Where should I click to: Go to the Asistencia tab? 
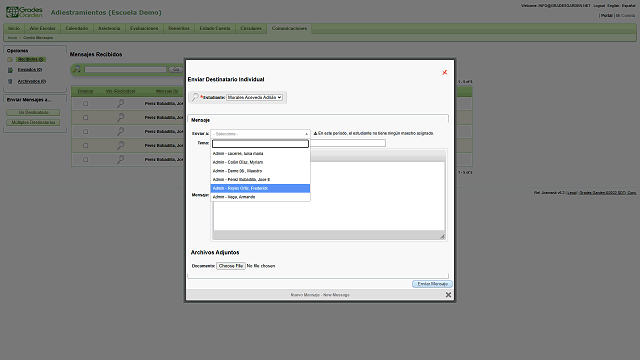point(109,29)
